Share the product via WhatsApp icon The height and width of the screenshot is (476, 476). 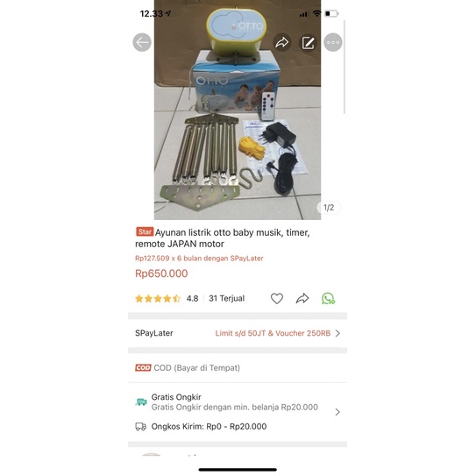pos(328,298)
